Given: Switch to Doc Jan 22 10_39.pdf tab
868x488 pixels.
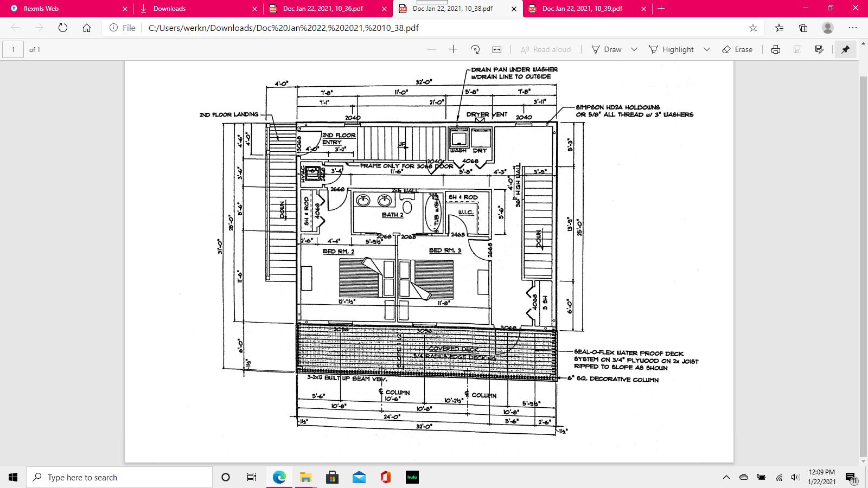Looking at the screenshot, I should click(x=582, y=9).
